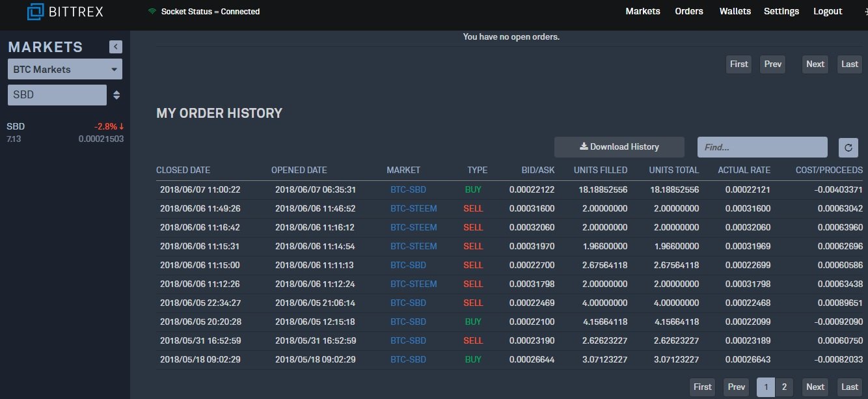Open Settings from the top bar
Viewport: 868px width, 399px height.
[781, 11]
